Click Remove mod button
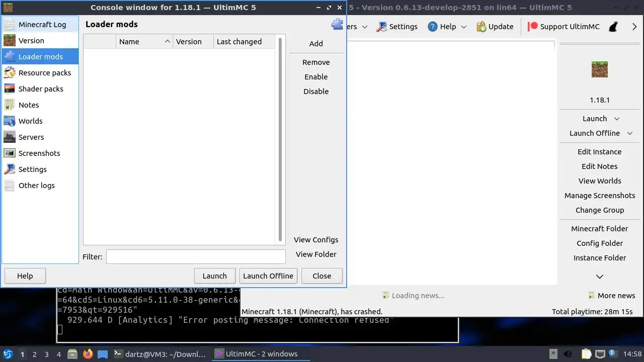This screenshot has width=644, height=362. [x=316, y=62]
